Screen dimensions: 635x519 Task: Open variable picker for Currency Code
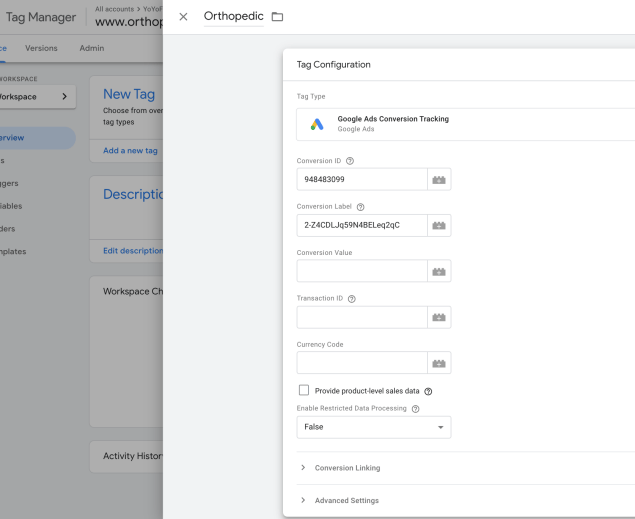(439, 363)
